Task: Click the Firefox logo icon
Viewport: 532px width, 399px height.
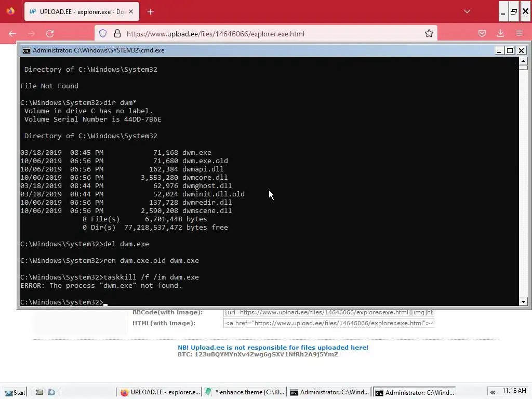Action: click(x=10, y=11)
